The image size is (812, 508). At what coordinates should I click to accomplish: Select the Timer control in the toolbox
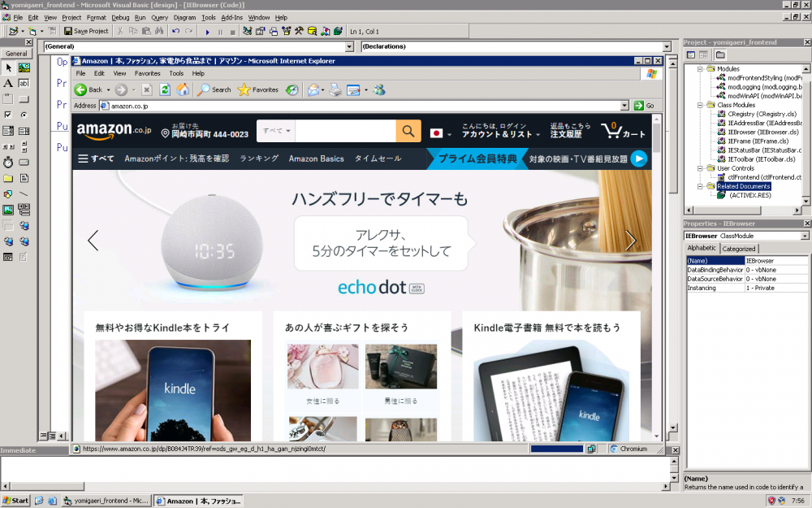click(x=8, y=163)
